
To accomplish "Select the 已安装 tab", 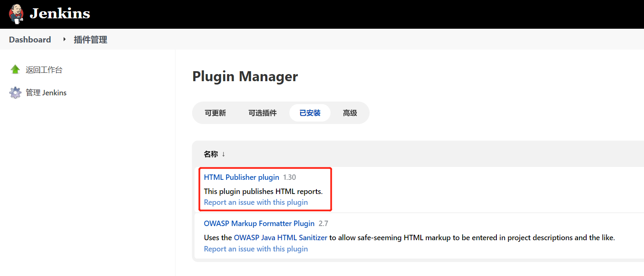I will click(310, 113).
